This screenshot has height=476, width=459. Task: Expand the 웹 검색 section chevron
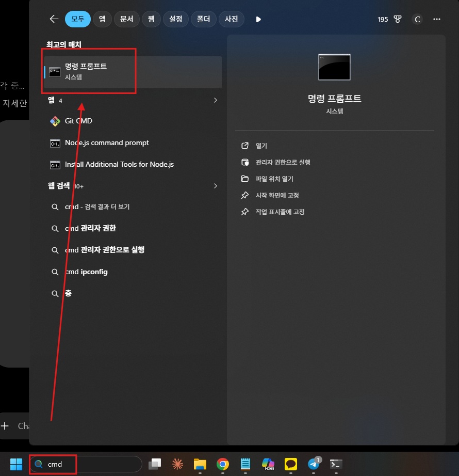[215, 186]
